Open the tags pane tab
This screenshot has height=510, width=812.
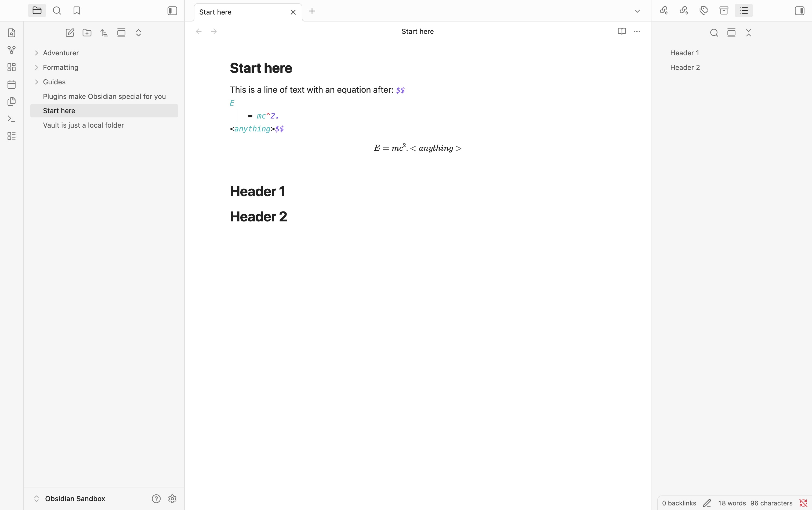(x=704, y=11)
